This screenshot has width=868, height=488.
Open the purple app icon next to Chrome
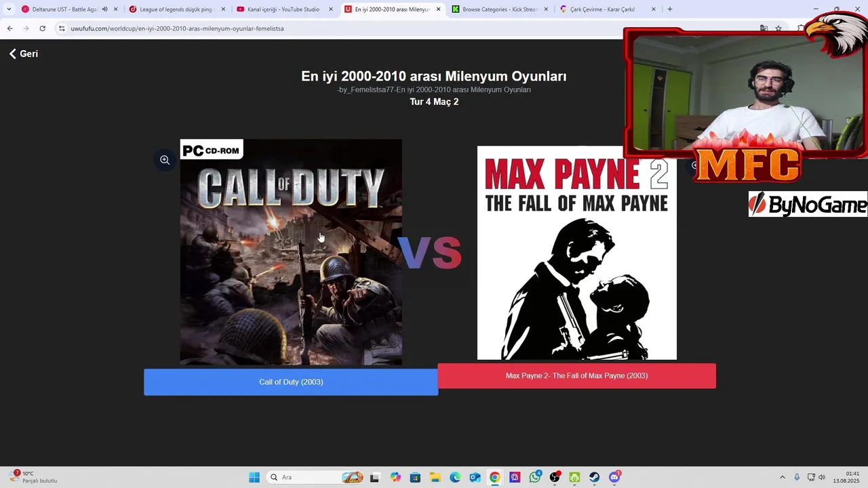pos(515,477)
